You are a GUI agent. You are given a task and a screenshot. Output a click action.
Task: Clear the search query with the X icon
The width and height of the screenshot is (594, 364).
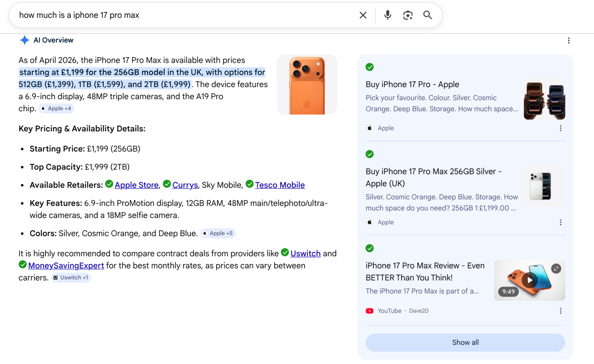[363, 15]
